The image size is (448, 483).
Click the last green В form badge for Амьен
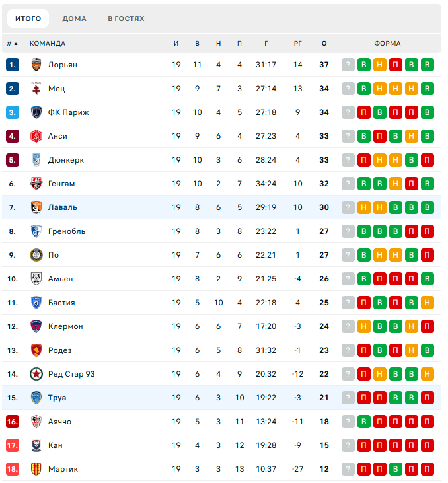coord(428,279)
